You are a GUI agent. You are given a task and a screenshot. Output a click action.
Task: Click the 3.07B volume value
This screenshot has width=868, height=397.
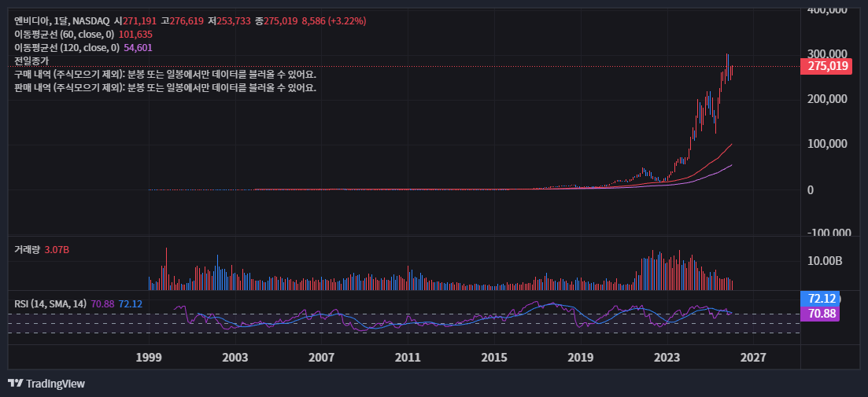click(x=57, y=250)
